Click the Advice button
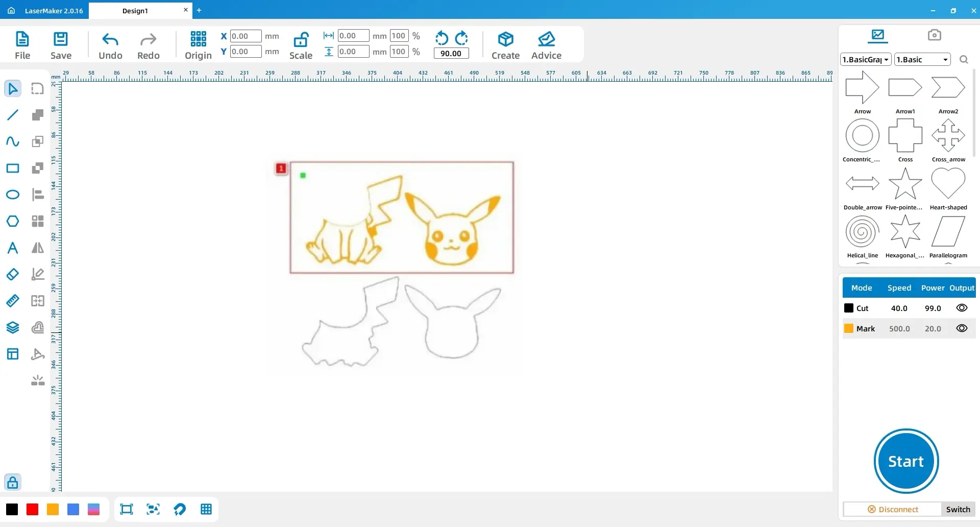 pos(546,45)
